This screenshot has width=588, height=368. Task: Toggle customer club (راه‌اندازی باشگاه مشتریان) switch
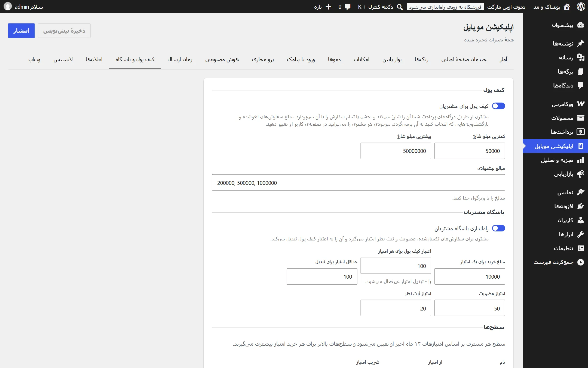(x=498, y=228)
